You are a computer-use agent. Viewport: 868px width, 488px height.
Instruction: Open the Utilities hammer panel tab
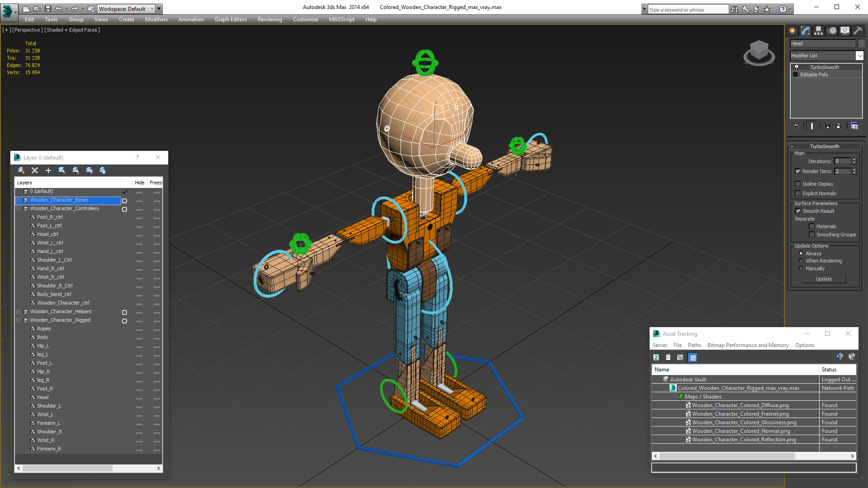tap(858, 31)
